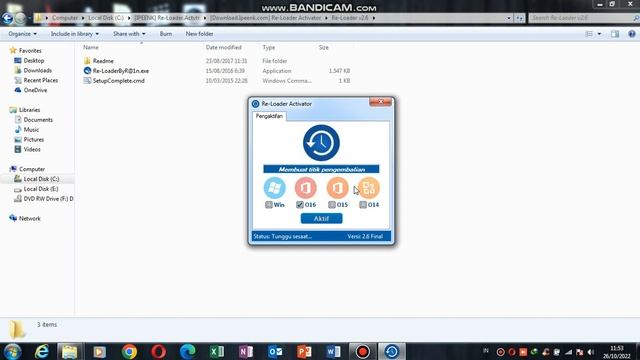Click the Aktif button
640x360 pixels.
coord(322,218)
